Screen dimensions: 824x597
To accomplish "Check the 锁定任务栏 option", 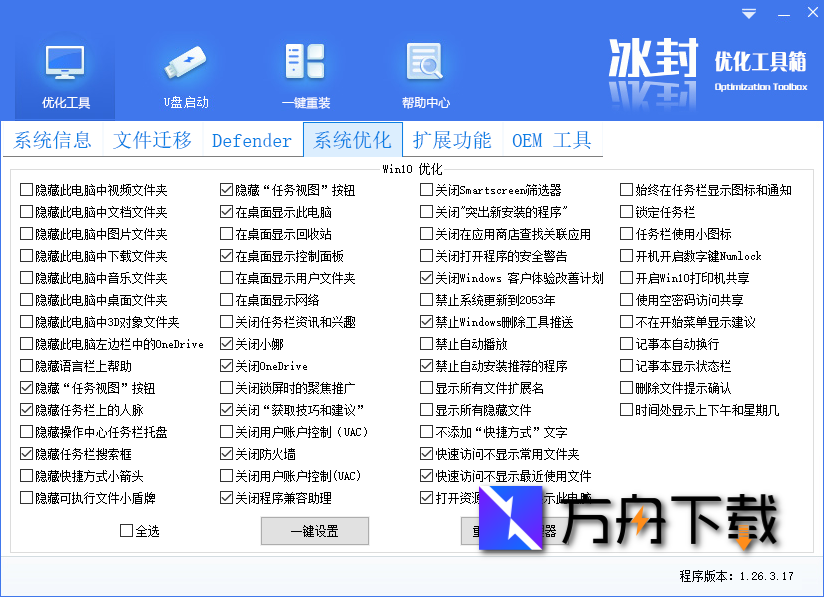I will pos(624,211).
